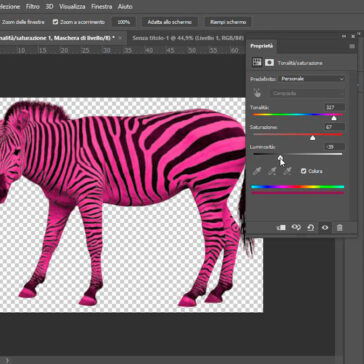364x364 pixels.
Task: Click the lower magenta result color bar
Action: pyautogui.click(x=297, y=193)
